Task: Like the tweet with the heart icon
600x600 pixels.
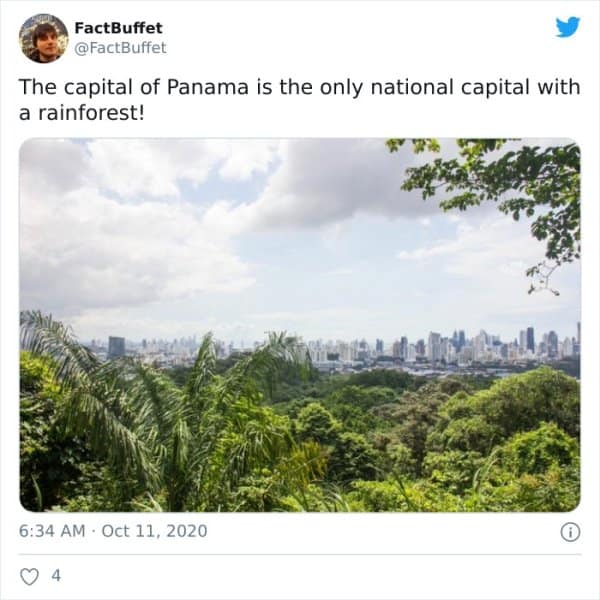Action: point(28,575)
